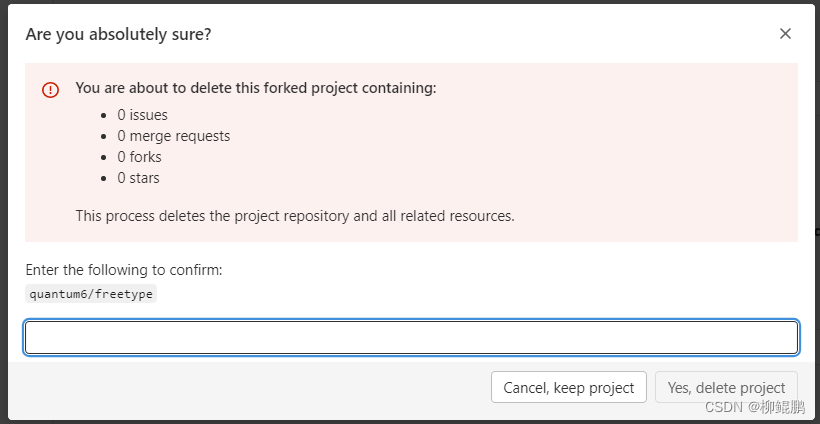This screenshot has height=424, width=820.
Task: Click the '0 issues' list item
Action: tap(142, 115)
